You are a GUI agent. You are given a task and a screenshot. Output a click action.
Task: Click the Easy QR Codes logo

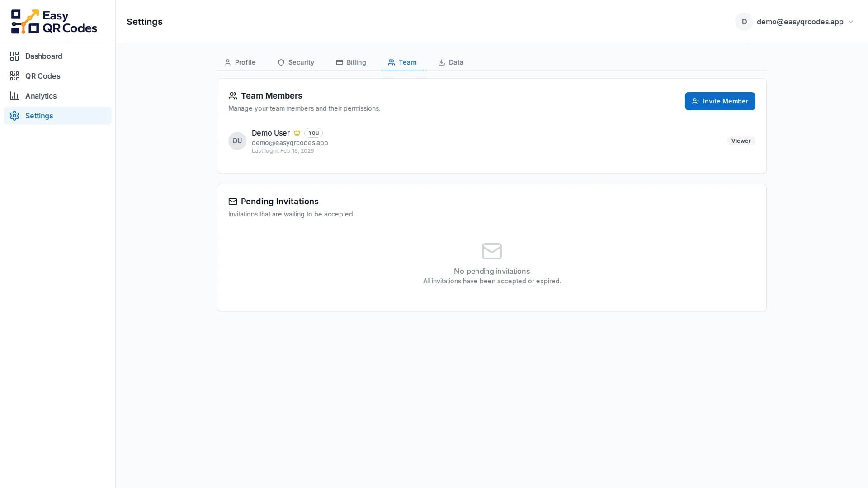pyautogui.click(x=54, y=22)
